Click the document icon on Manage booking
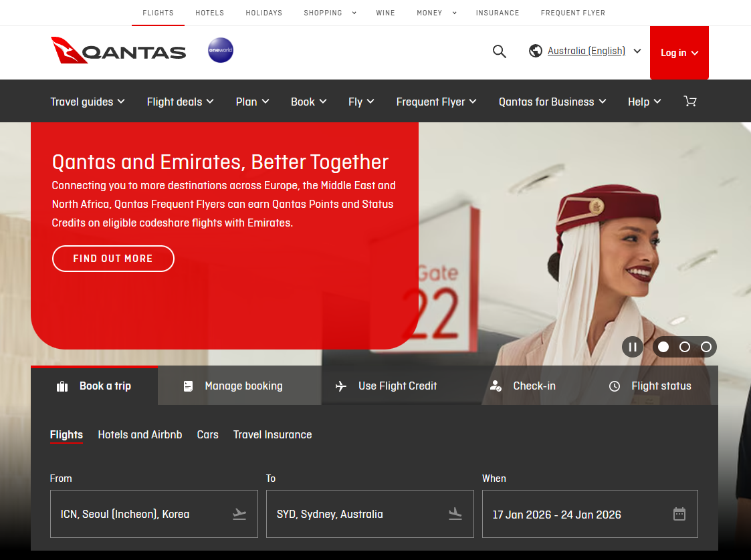The width and height of the screenshot is (751, 560). click(188, 386)
